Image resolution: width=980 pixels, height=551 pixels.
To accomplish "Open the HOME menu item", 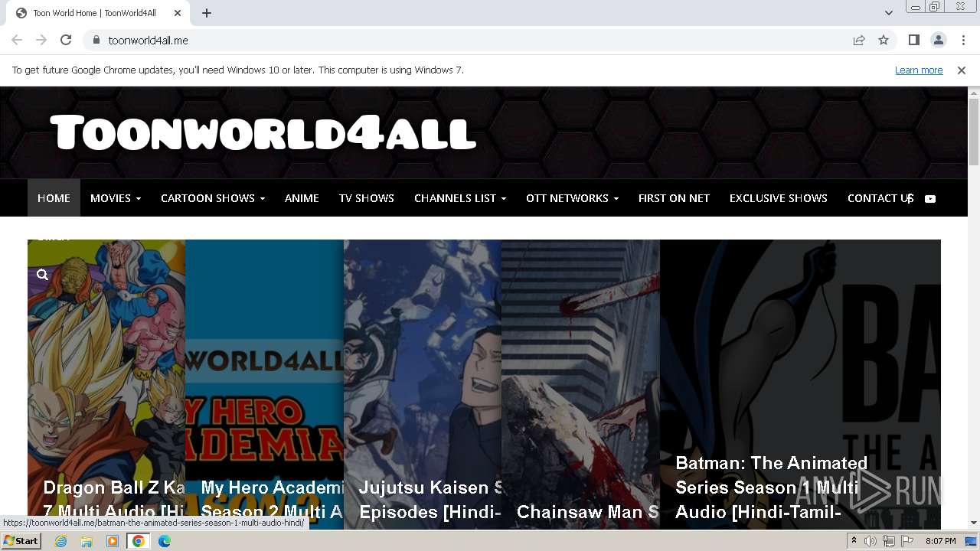I will pos(54,197).
